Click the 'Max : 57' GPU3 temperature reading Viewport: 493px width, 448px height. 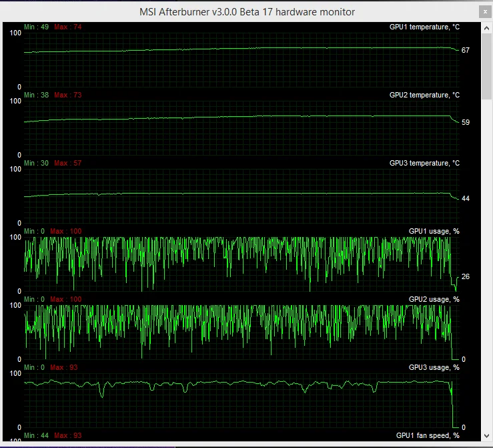click(x=67, y=163)
